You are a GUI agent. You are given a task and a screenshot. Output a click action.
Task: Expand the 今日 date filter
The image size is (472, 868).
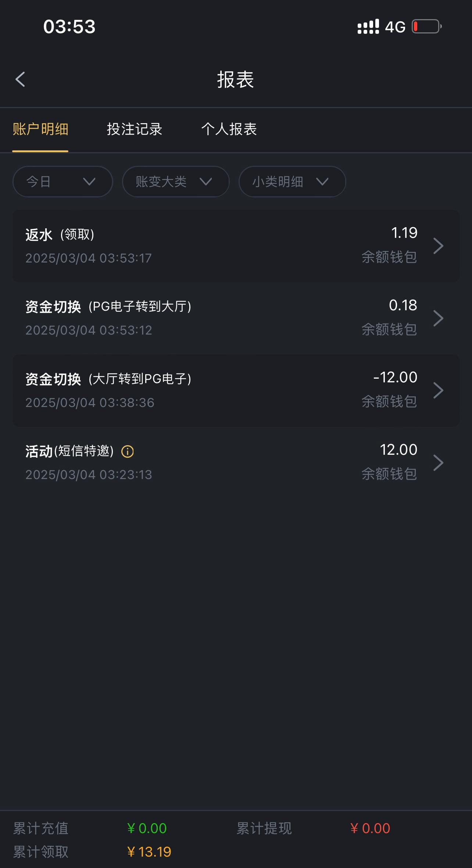click(62, 182)
